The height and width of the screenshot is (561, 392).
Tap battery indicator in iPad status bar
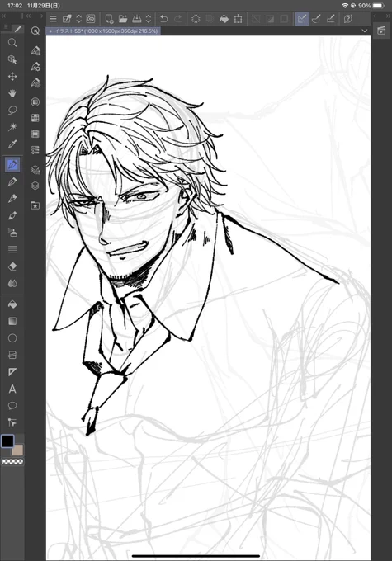pos(378,6)
